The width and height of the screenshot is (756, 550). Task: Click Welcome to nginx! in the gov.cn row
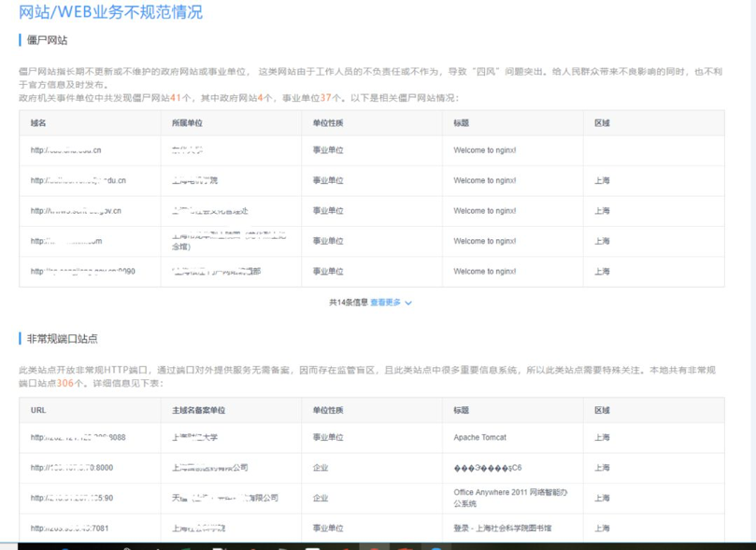[485, 211]
